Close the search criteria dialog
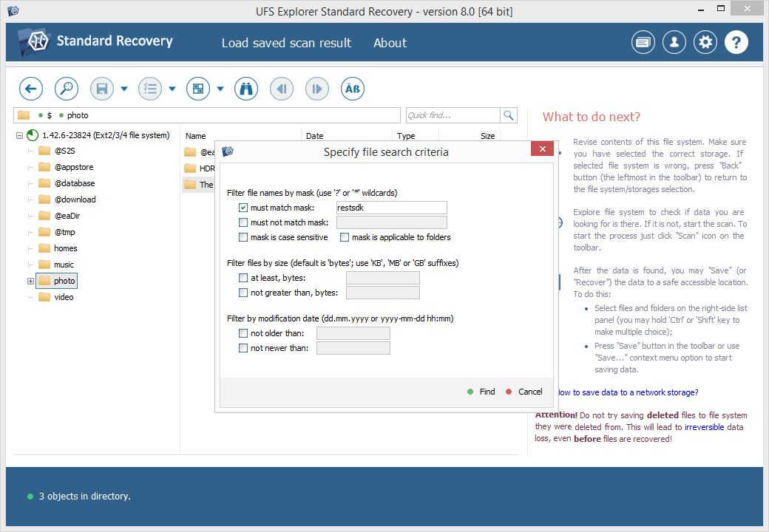 tap(543, 149)
